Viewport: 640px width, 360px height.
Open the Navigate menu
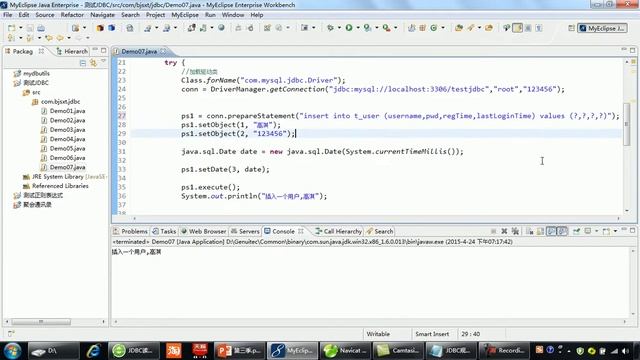coord(102,15)
